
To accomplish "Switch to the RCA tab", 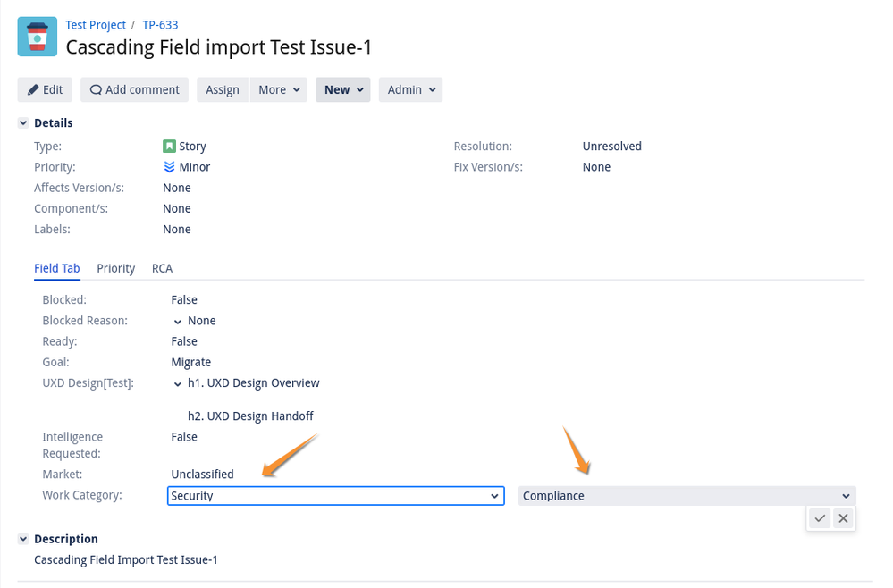I will [162, 268].
